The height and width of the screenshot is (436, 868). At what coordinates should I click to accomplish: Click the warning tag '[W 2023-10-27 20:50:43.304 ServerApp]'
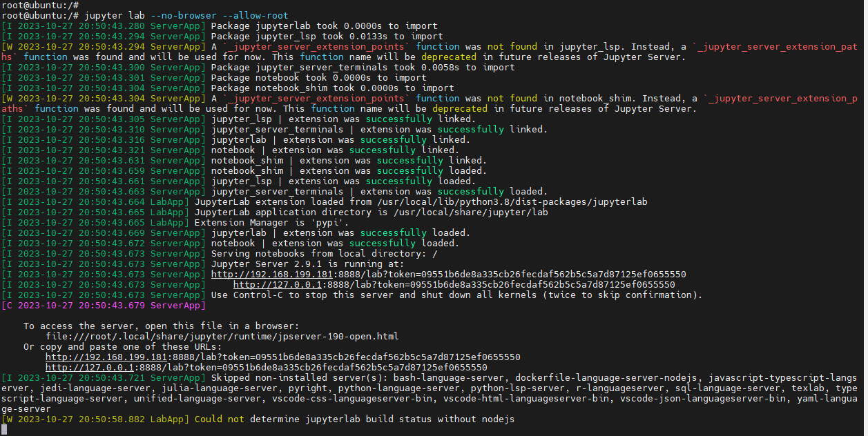[x=103, y=98]
